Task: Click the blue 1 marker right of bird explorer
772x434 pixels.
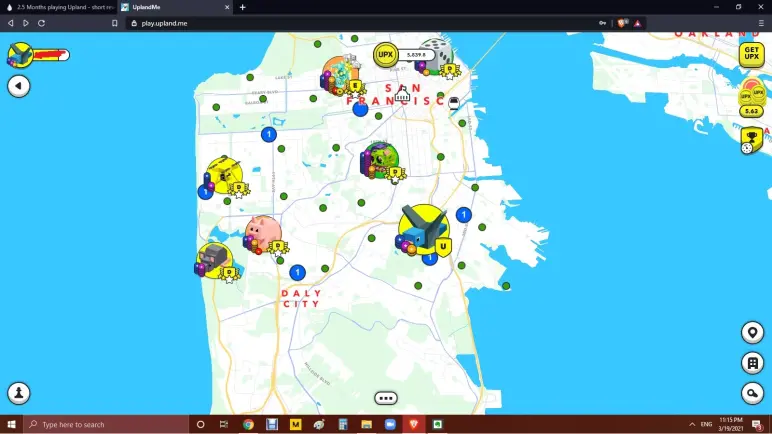Action: pyautogui.click(x=463, y=215)
